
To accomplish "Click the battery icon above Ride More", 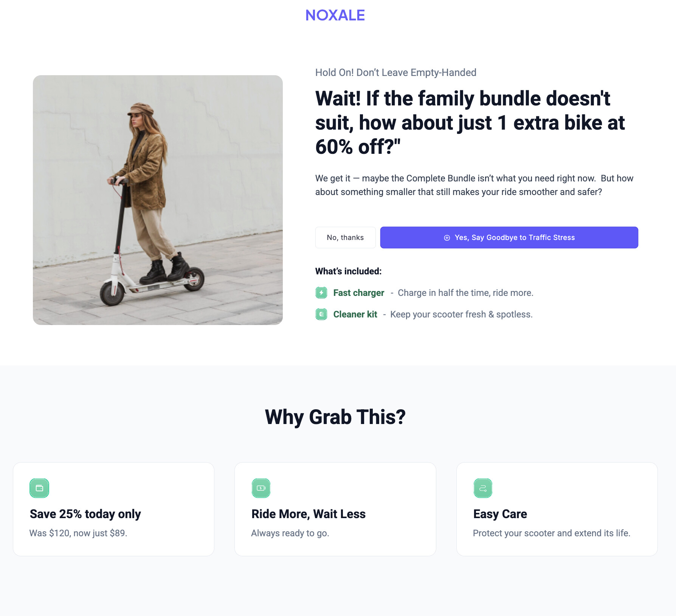I will pyautogui.click(x=261, y=488).
